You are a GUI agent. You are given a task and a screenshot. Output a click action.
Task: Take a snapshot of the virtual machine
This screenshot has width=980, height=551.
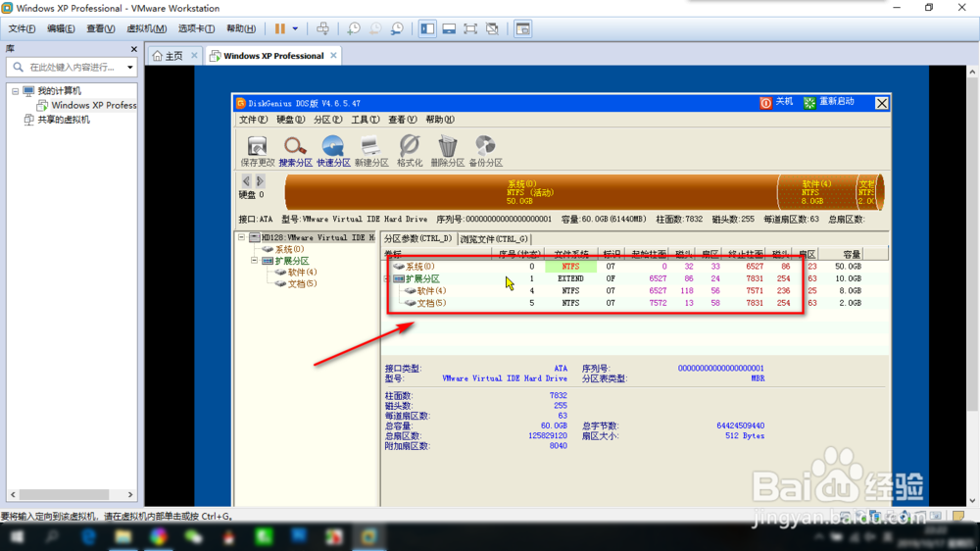(x=354, y=28)
